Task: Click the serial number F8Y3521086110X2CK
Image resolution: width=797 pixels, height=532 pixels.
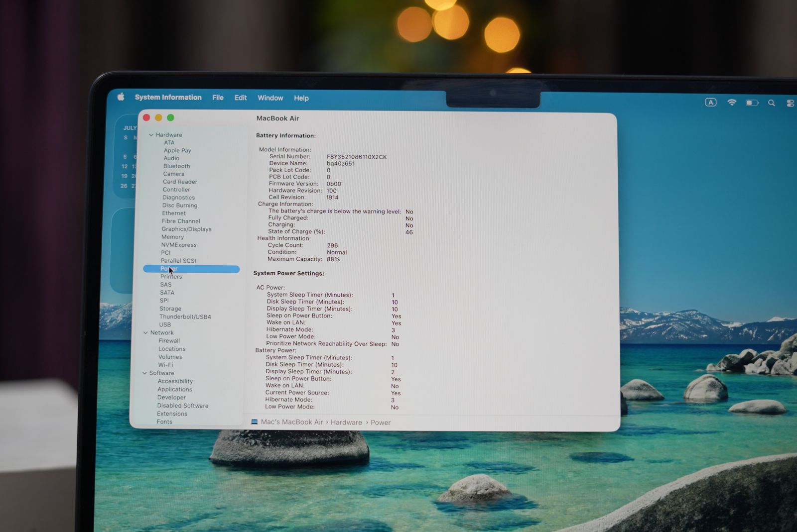Action: 357,157
